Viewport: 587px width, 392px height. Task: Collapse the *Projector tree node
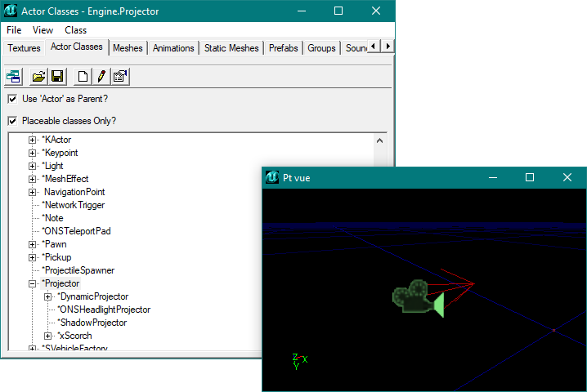[x=32, y=284]
